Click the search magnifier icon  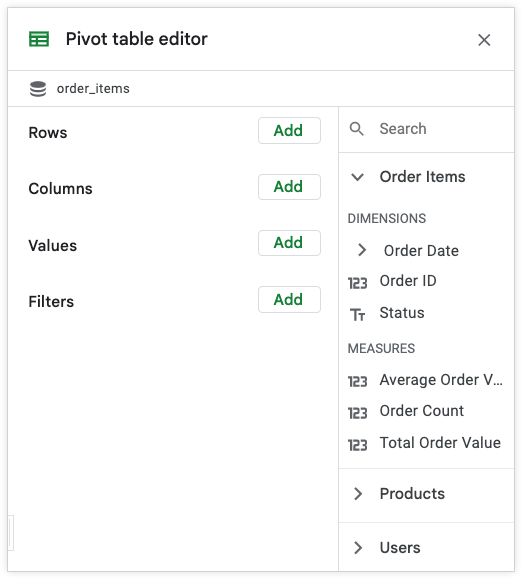tap(357, 129)
